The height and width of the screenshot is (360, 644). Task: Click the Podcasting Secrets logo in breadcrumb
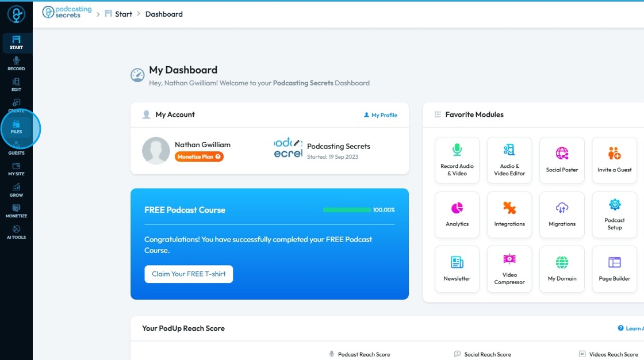tap(67, 12)
